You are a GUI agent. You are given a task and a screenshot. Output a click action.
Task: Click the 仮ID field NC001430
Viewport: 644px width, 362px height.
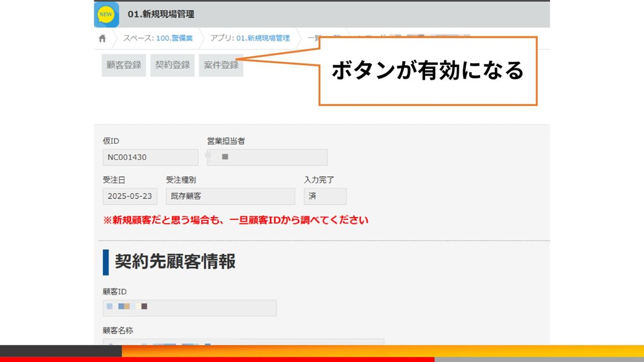pyautogui.click(x=150, y=158)
